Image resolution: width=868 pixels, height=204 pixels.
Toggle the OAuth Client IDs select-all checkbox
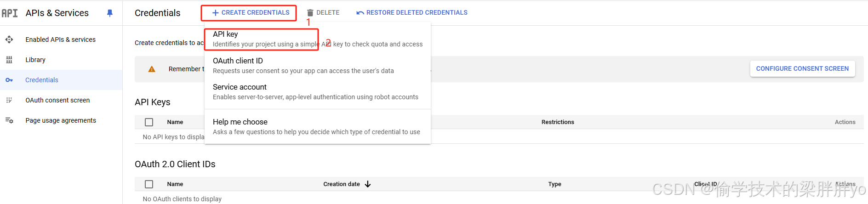coord(149,184)
